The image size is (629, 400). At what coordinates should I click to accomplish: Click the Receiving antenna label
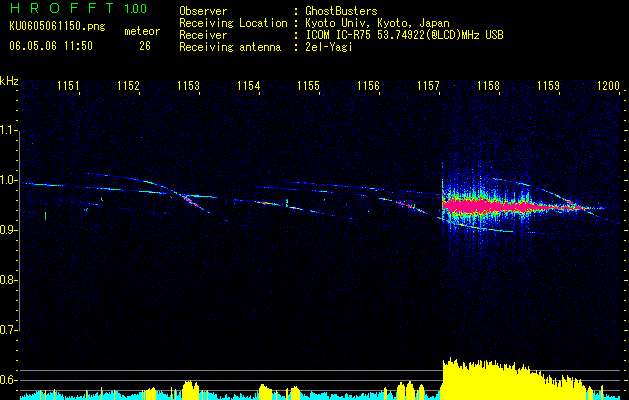point(230,48)
